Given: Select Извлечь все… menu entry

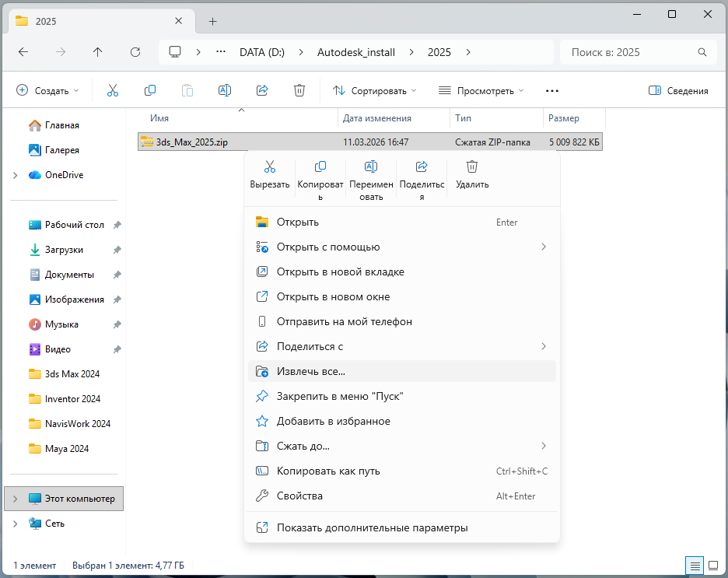Looking at the screenshot, I should coord(402,371).
